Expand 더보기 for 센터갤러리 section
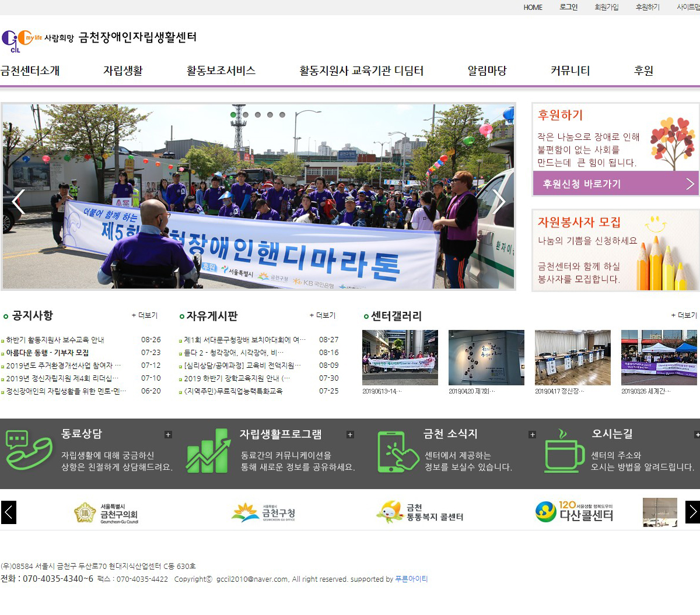 pyautogui.click(x=684, y=315)
